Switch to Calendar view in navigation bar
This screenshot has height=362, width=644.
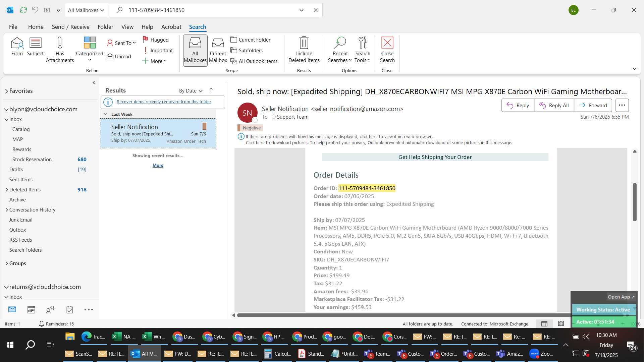tap(31, 310)
